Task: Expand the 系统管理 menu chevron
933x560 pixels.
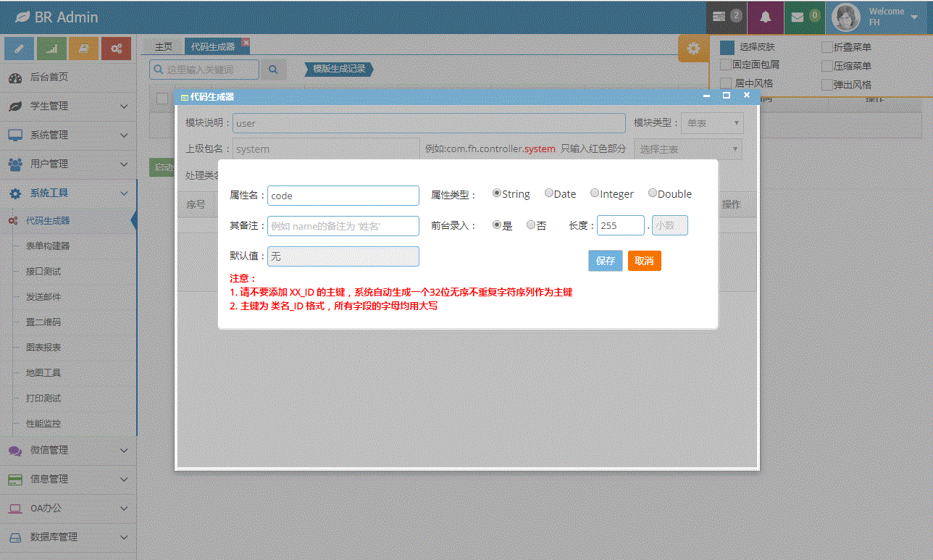Action: (x=124, y=135)
